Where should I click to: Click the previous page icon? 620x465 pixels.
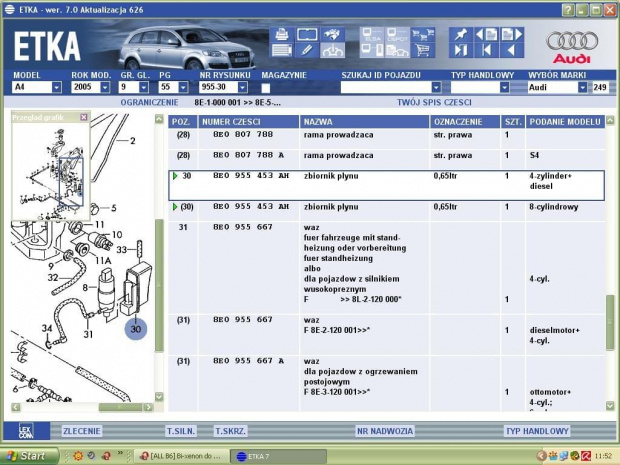(x=486, y=34)
